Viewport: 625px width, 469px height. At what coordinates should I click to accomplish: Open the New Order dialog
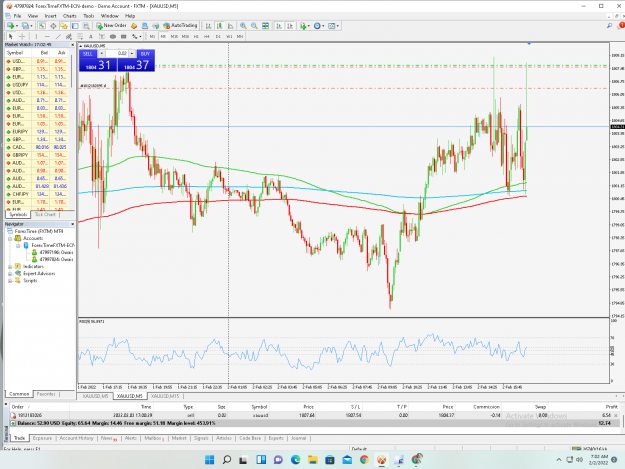111,26
